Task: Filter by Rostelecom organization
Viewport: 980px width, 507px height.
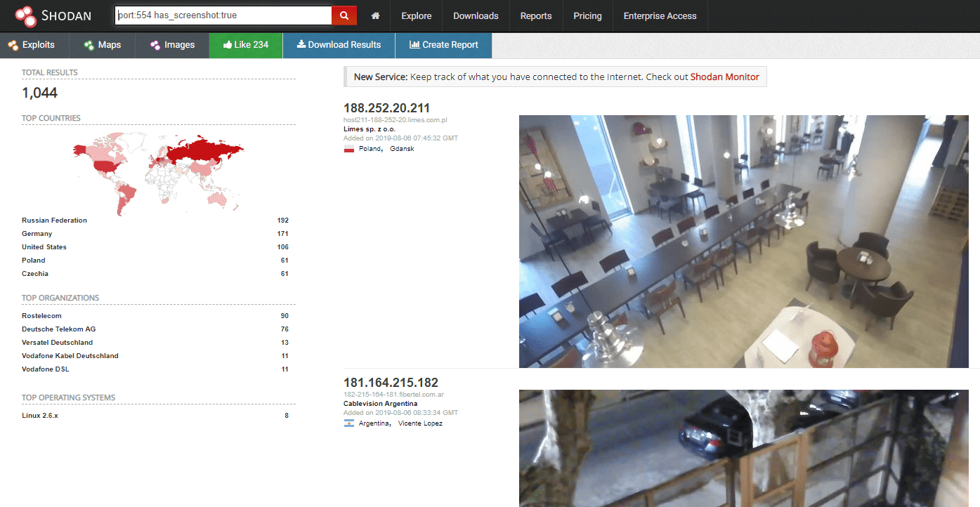Action: point(41,316)
